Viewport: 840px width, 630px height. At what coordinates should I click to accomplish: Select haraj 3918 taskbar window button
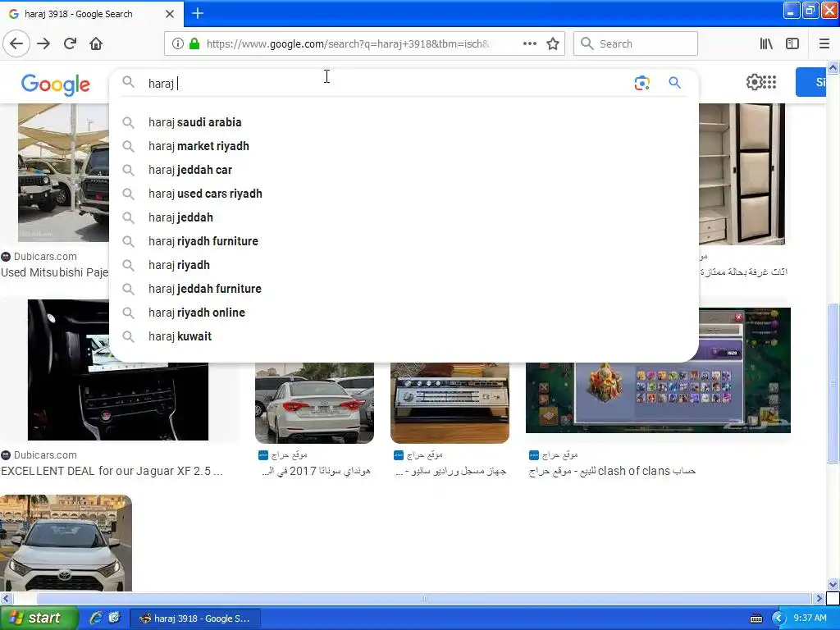click(196, 619)
